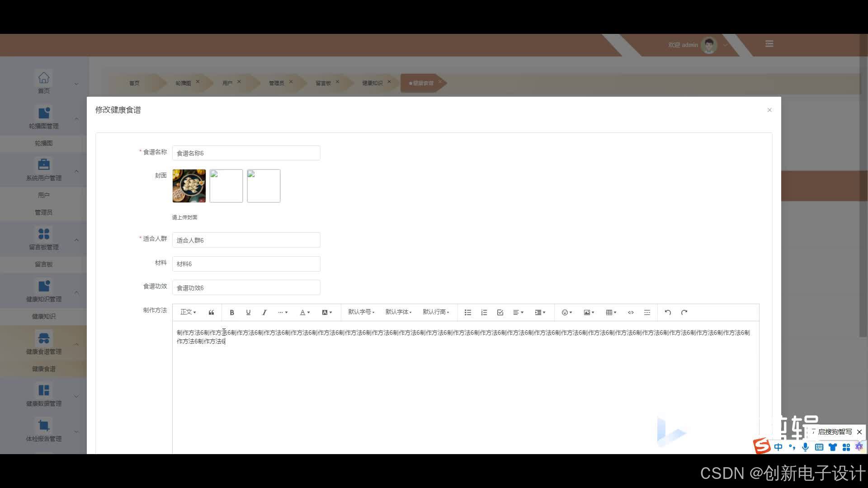Image resolution: width=868 pixels, height=488 pixels.
Task: Click the undo arrow in editor
Action: [x=668, y=312]
